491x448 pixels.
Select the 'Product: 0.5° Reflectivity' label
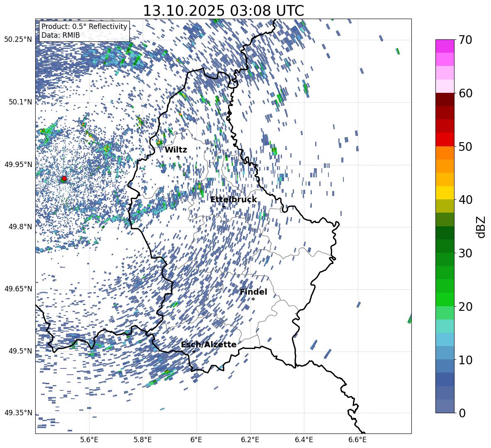coord(84,27)
